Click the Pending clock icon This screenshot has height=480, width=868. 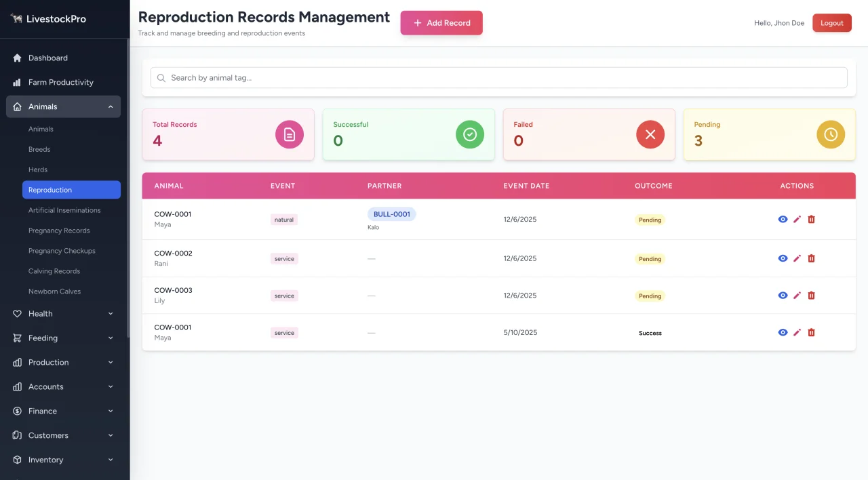pyautogui.click(x=831, y=134)
